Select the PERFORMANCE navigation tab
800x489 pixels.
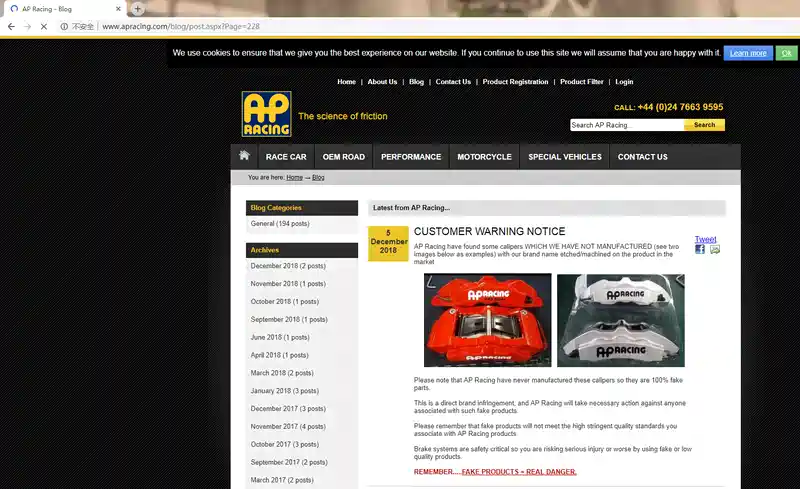(x=411, y=157)
